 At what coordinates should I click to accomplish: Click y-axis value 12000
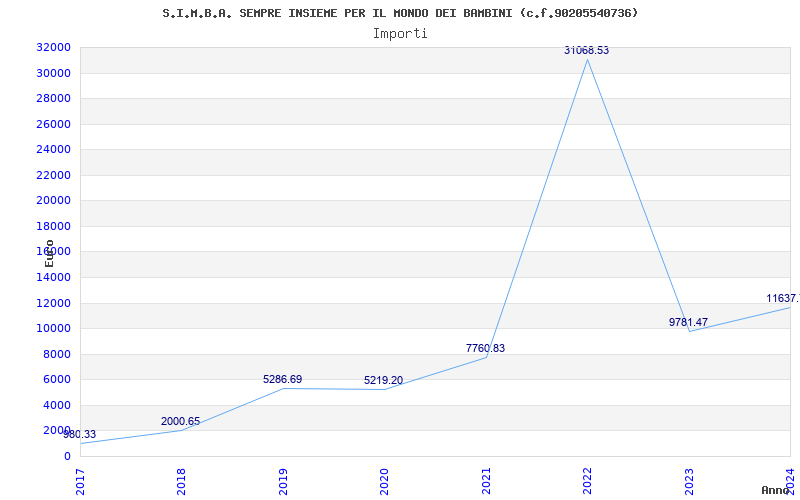pyautogui.click(x=54, y=304)
